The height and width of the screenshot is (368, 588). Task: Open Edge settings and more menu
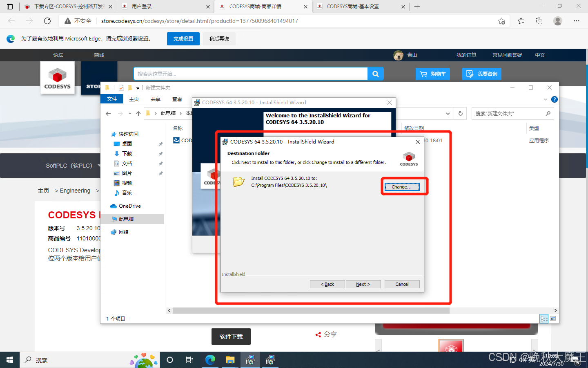[x=577, y=21]
